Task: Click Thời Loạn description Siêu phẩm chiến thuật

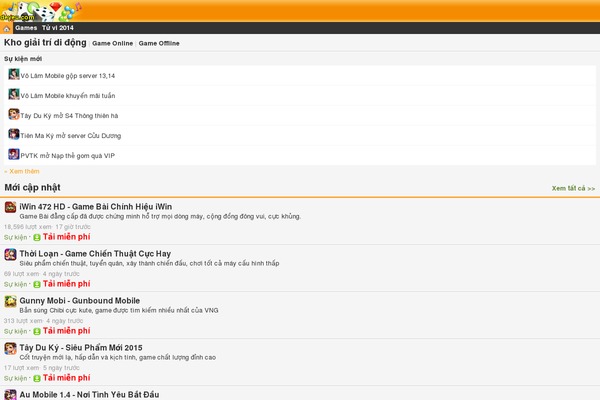Action: pyautogui.click(x=149, y=264)
